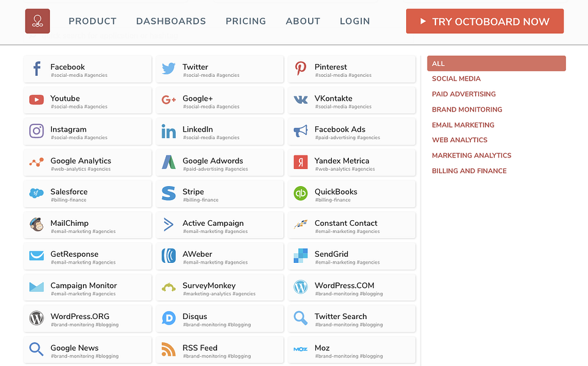Click the WordPress.ORG logo icon

point(37,318)
